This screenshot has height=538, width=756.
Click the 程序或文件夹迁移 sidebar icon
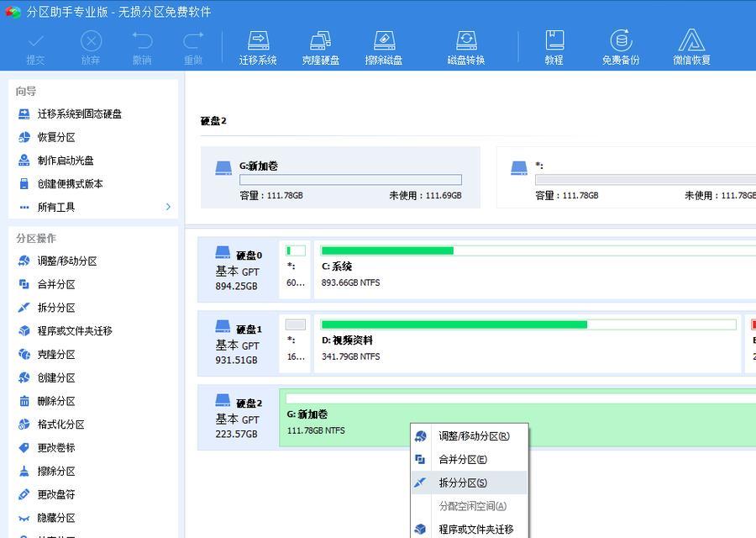pos(24,331)
